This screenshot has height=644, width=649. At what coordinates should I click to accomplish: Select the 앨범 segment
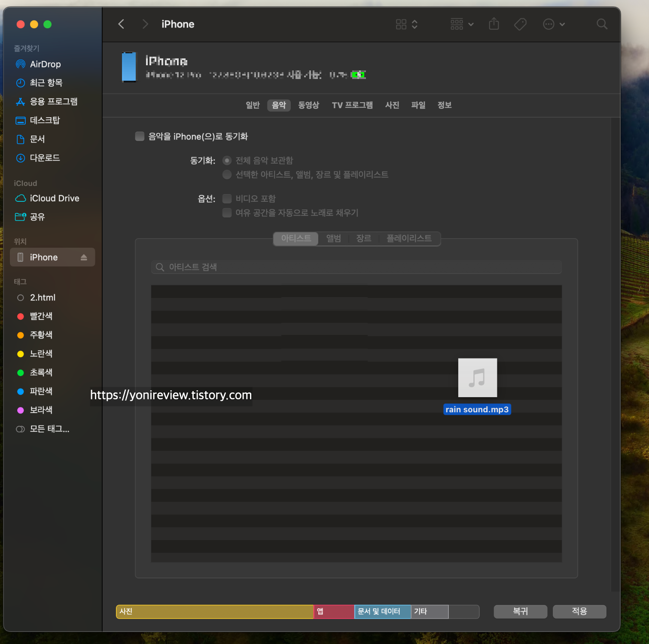coord(334,238)
